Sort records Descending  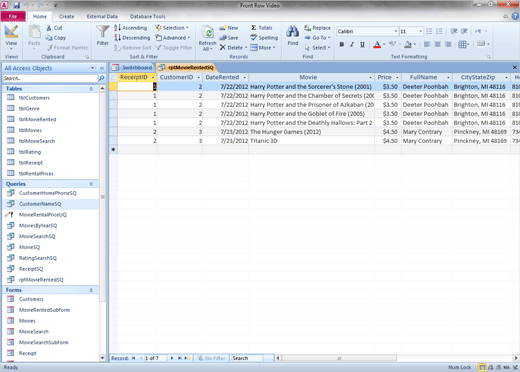tap(132, 38)
